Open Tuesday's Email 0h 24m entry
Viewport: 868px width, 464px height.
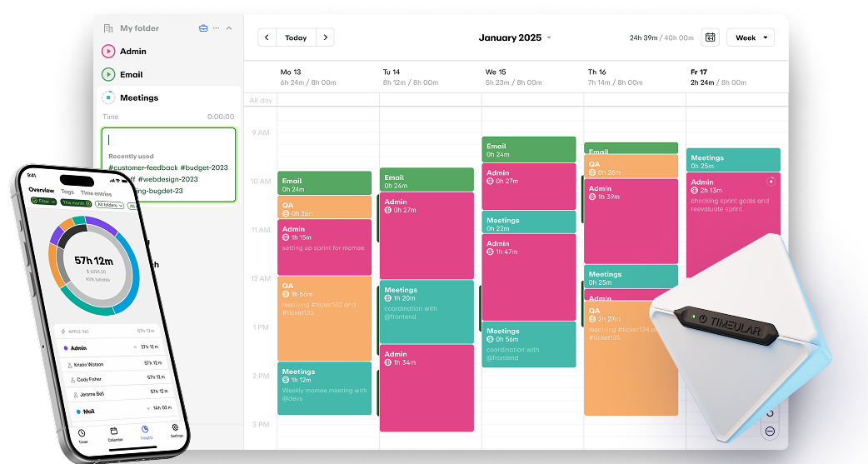[x=427, y=180]
